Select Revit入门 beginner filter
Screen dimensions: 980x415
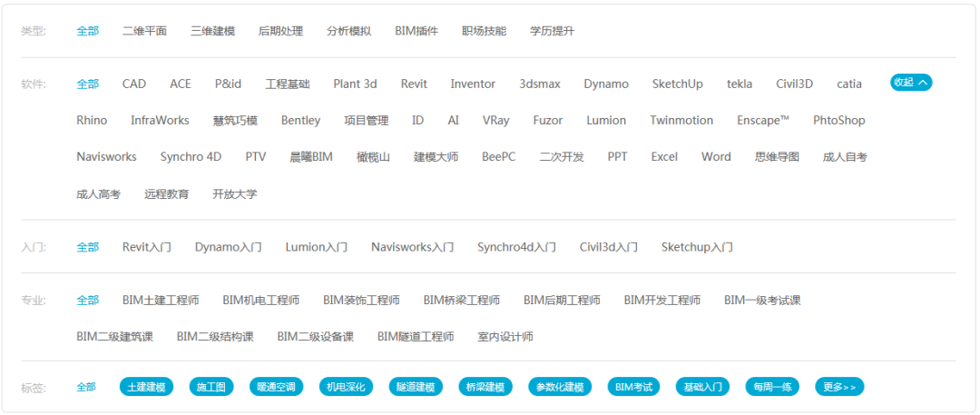(147, 247)
